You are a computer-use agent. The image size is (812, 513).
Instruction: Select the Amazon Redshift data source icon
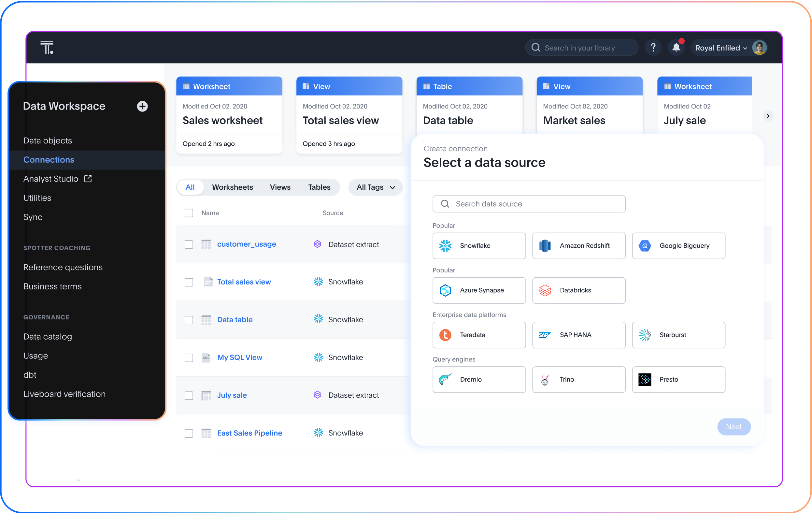[x=545, y=246]
